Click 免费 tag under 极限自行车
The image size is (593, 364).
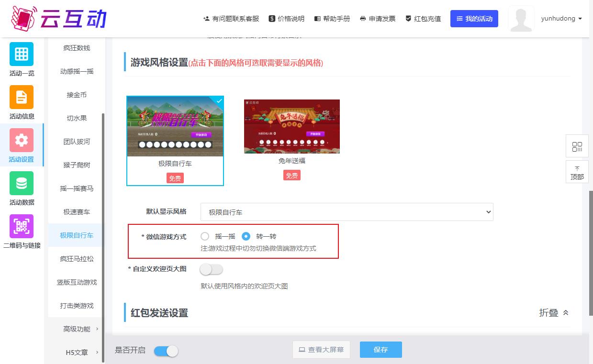click(175, 178)
